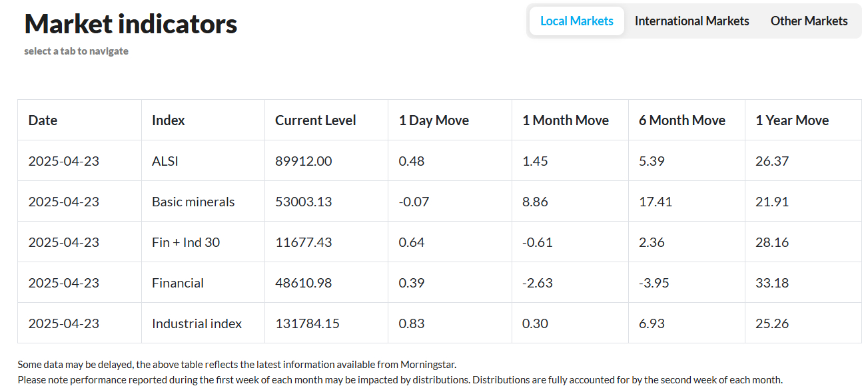Click the ALSI 1 day move 0.48
Screen dimensions: 868x388
412,161
